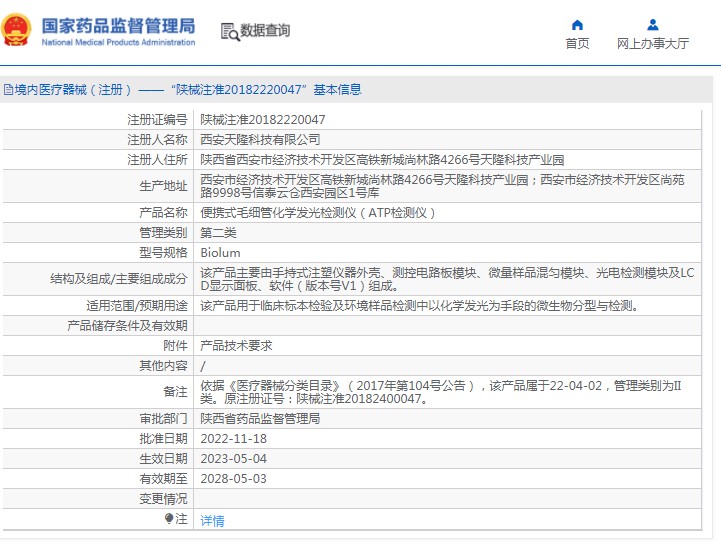Click the 注册人住所 label
The width and height of the screenshot is (721, 545).
click(x=157, y=160)
